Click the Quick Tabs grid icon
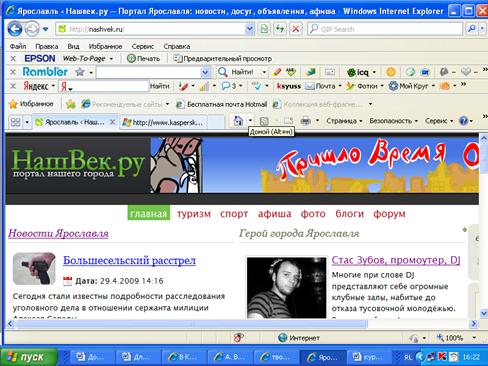The width and height of the screenshot is (488, 366). point(15,122)
